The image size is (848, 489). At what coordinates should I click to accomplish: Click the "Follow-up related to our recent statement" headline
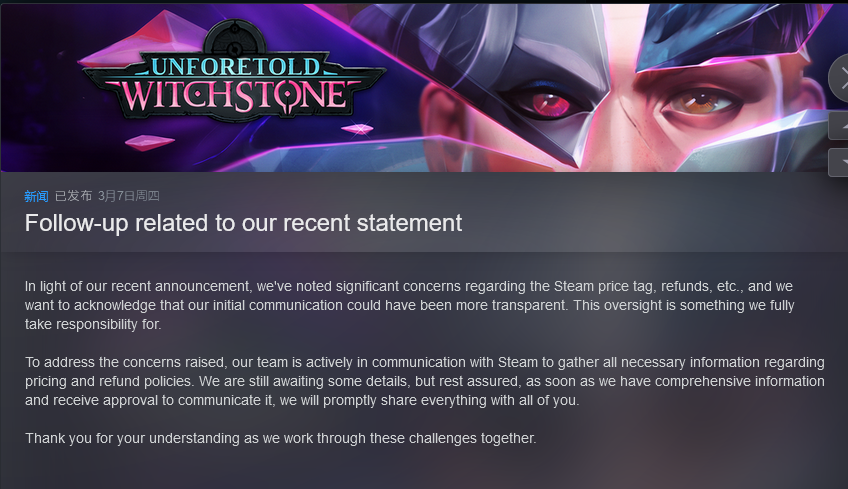[x=243, y=223]
